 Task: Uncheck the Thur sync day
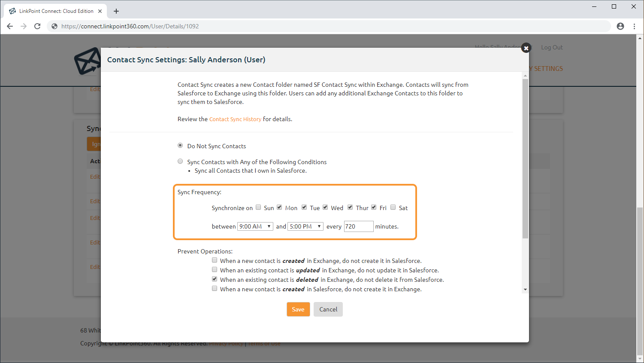pos(350,207)
